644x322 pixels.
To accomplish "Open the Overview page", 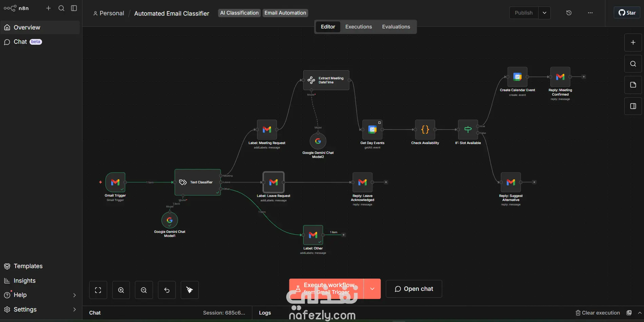I will pyautogui.click(x=40, y=27).
